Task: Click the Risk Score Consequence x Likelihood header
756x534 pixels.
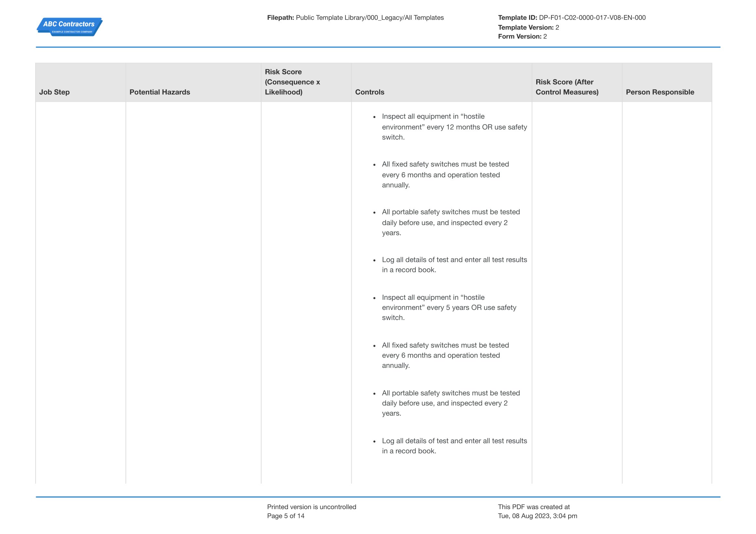Action: click(293, 82)
